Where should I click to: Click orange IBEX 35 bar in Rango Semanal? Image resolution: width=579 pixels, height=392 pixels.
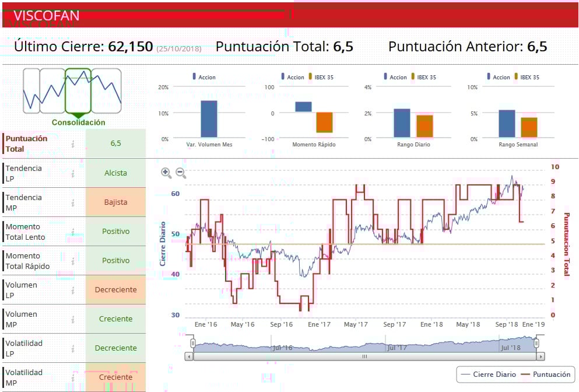pyautogui.click(x=529, y=128)
